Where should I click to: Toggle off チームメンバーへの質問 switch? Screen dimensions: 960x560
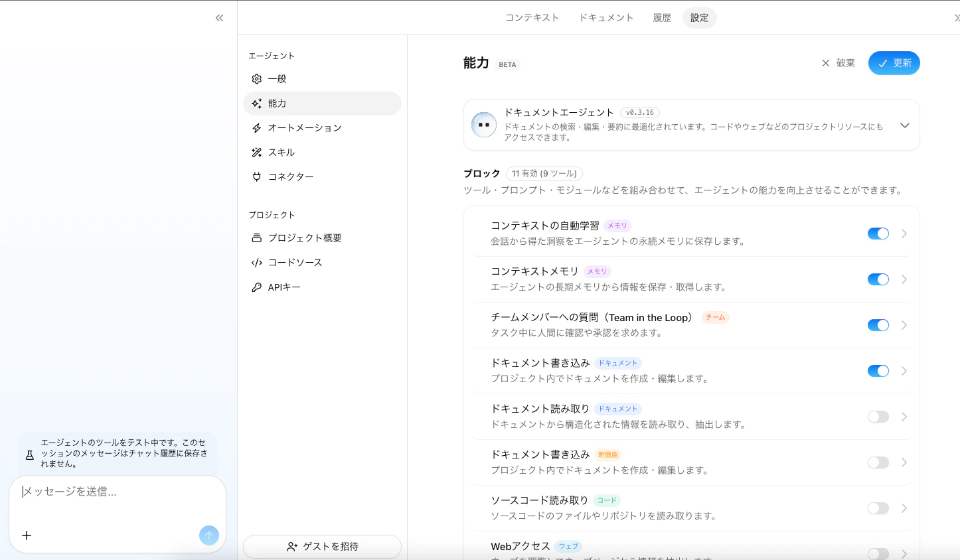click(x=878, y=325)
